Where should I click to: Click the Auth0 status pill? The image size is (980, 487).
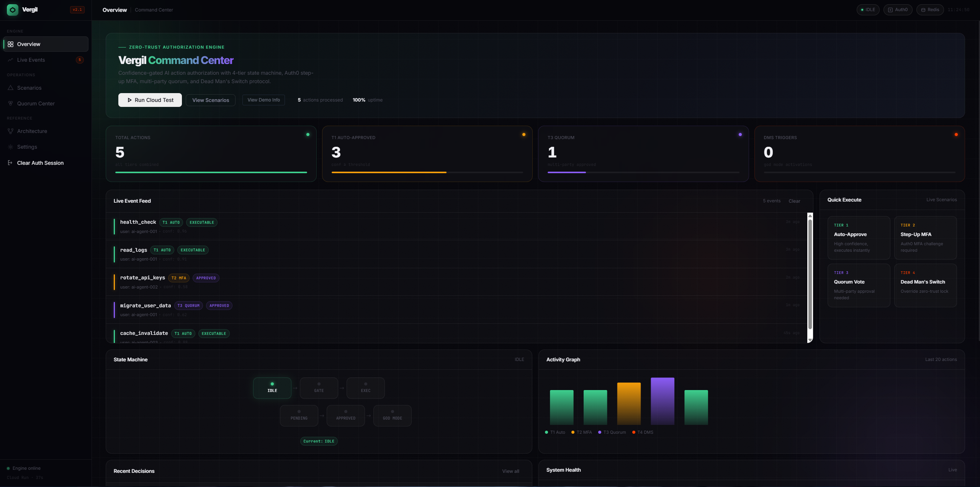(898, 10)
